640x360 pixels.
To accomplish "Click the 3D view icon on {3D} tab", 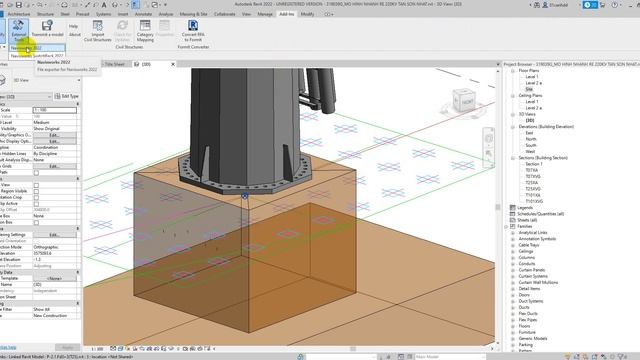I will tap(137, 64).
